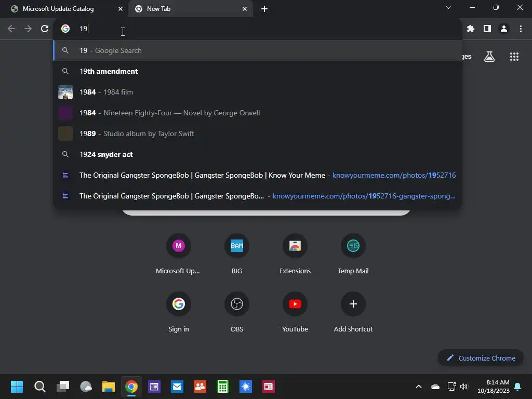The height and width of the screenshot is (399, 532).
Task: Click the Google logo in address bar
Action: click(65, 29)
